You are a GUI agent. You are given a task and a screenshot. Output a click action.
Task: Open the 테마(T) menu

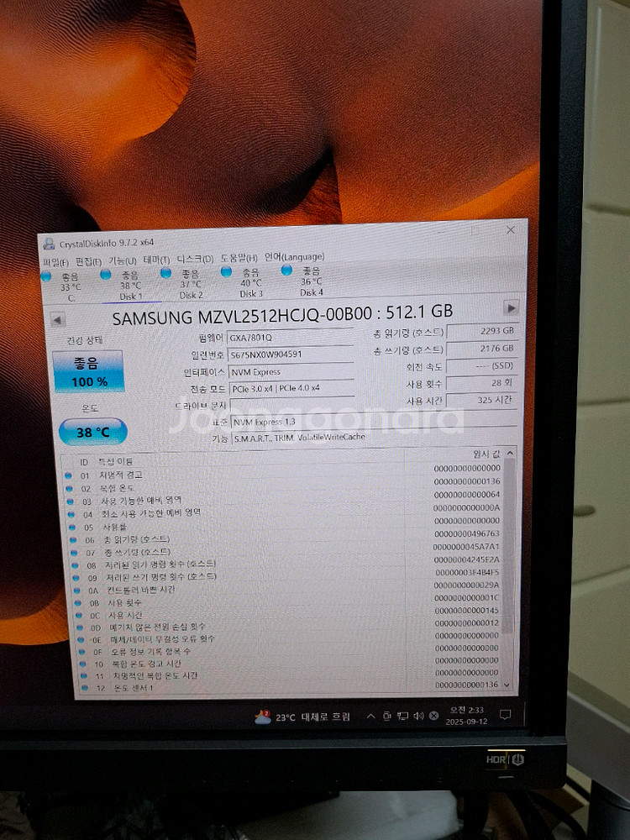[156, 260]
